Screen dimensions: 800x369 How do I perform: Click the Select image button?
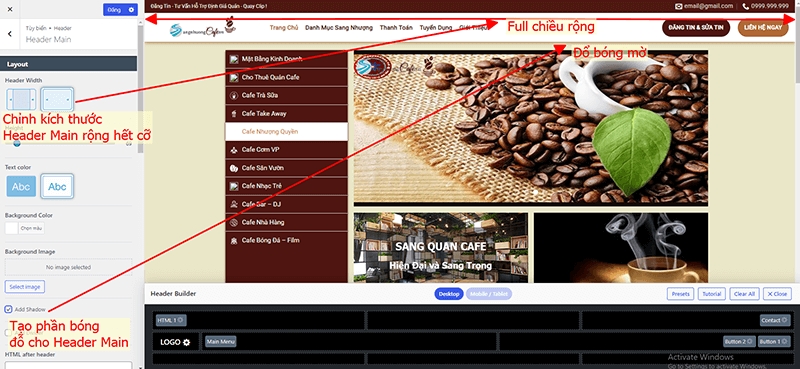click(24, 287)
